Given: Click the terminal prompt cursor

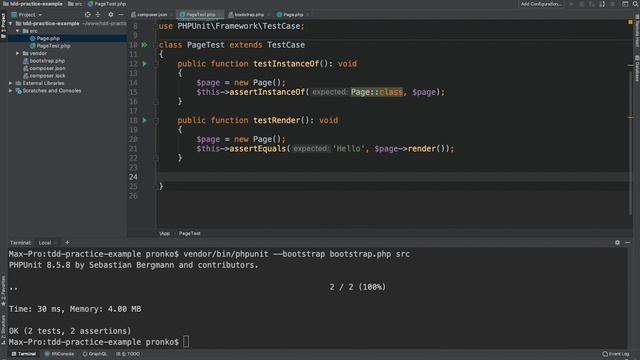Looking at the screenshot, I should [x=186, y=342].
